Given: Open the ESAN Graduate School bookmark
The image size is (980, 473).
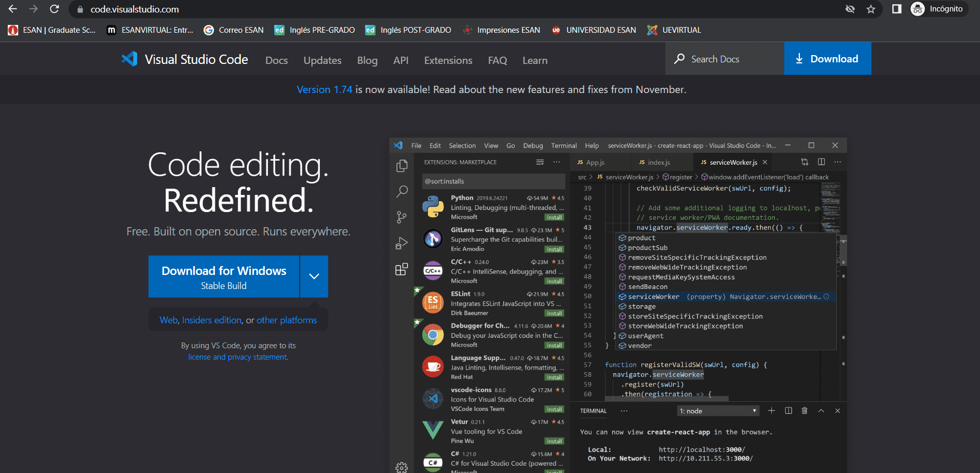Looking at the screenshot, I should point(52,30).
